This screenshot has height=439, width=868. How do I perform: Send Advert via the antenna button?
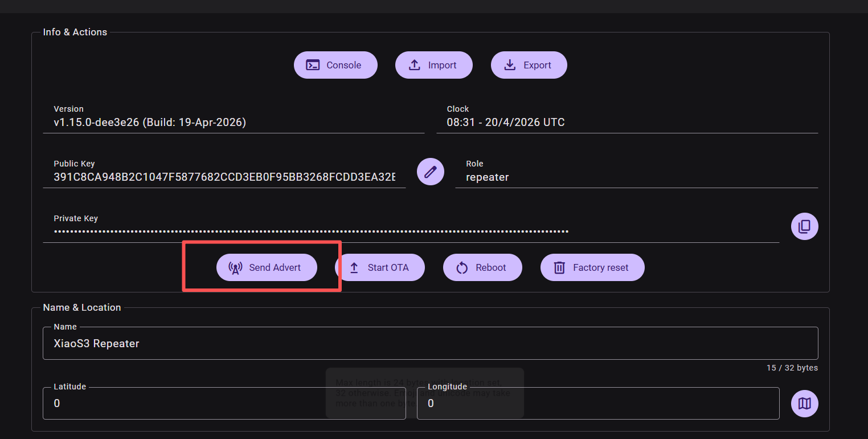click(266, 267)
